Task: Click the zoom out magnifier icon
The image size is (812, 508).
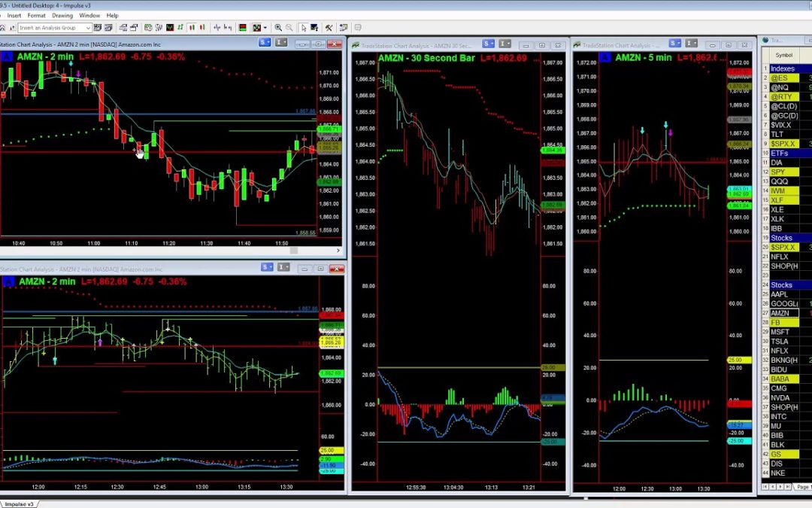Action: tap(289, 28)
